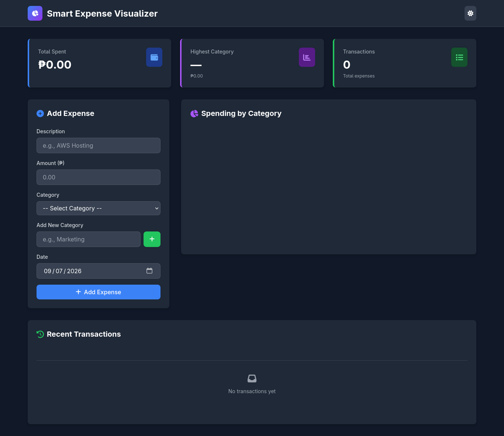Viewport: 504px width, 436px height.
Task: Click the No transactions yet message
Action: (252, 391)
